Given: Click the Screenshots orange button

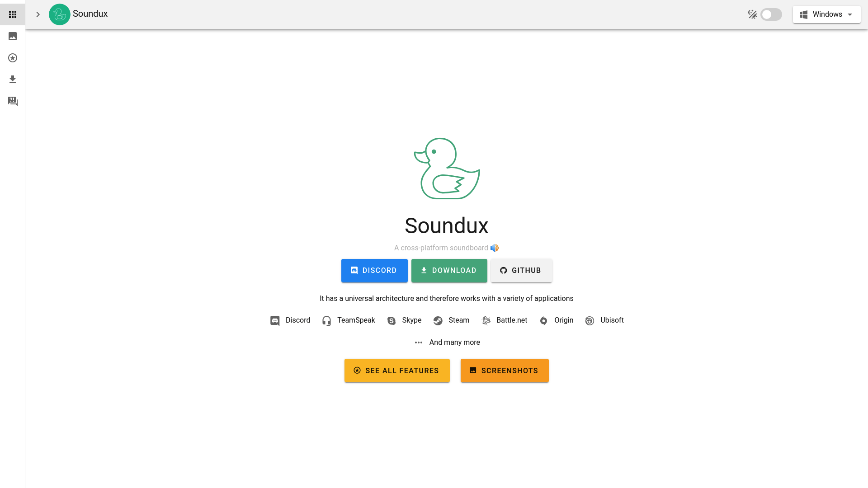Looking at the screenshot, I should pos(505,370).
